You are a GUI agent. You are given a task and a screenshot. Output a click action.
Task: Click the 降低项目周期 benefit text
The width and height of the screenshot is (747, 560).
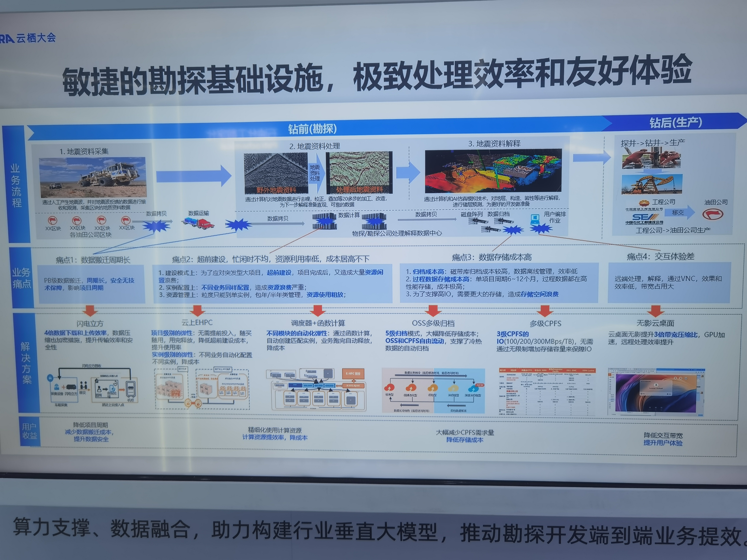tap(90, 425)
